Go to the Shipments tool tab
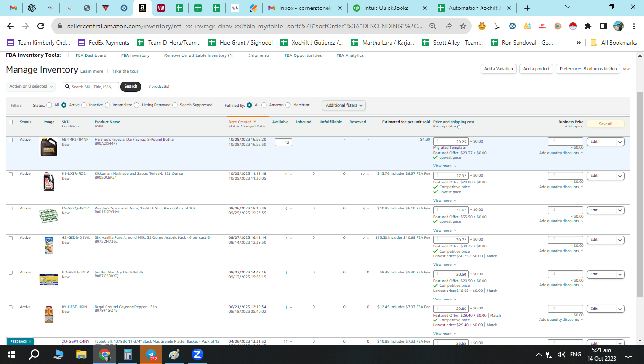 pyautogui.click(x=259, y=55)
